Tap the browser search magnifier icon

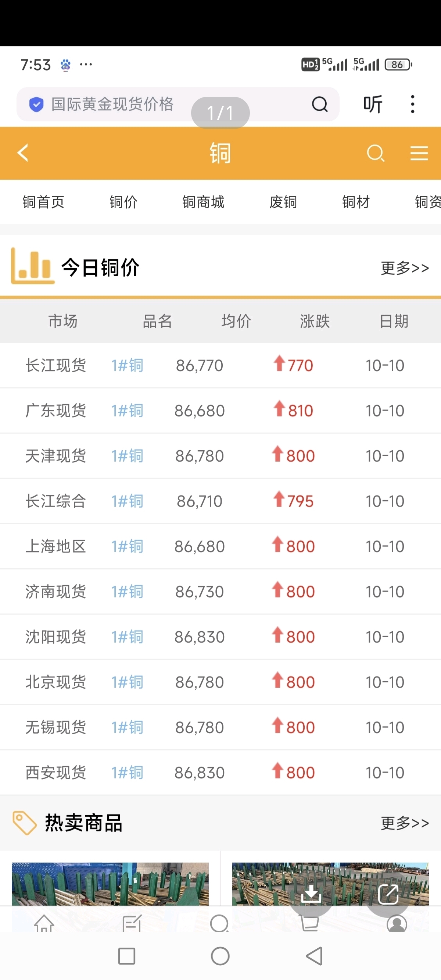[x=319, y=104]
